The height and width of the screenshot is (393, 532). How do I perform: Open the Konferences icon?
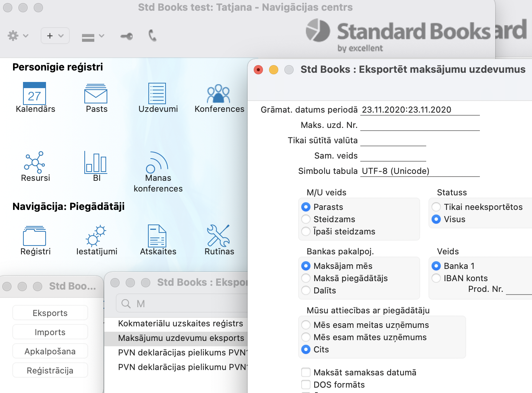coord(218,94)
